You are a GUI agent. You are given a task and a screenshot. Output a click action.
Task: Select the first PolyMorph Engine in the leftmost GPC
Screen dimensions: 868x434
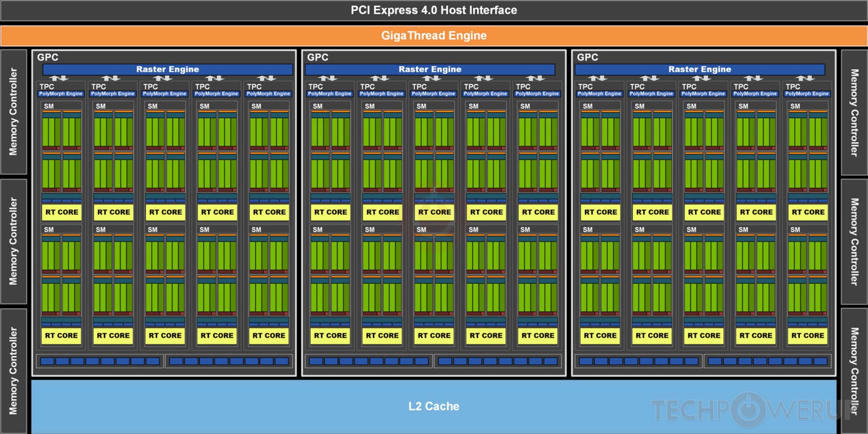[61, 94]
